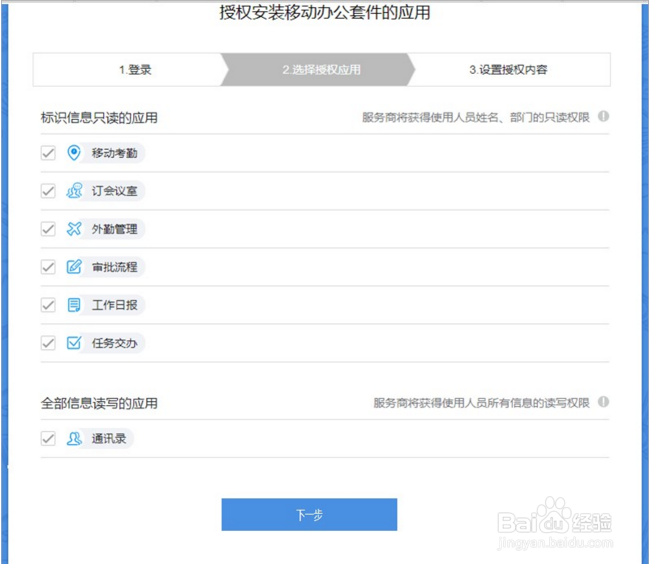Image resolution: width=649 pixels, height=566 pixels.
Task: Uncheck the 订会议室 checkbox
Action: 48,191
